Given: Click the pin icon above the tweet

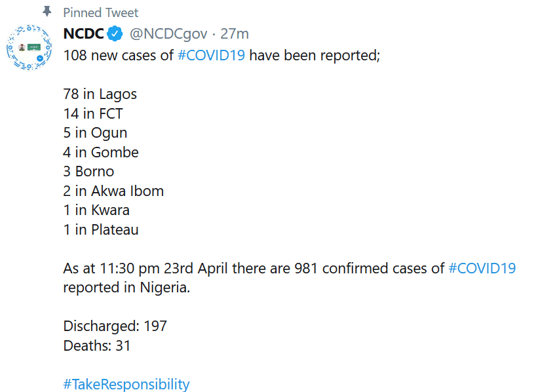Looking at the screenshot, I should point(47,12).
